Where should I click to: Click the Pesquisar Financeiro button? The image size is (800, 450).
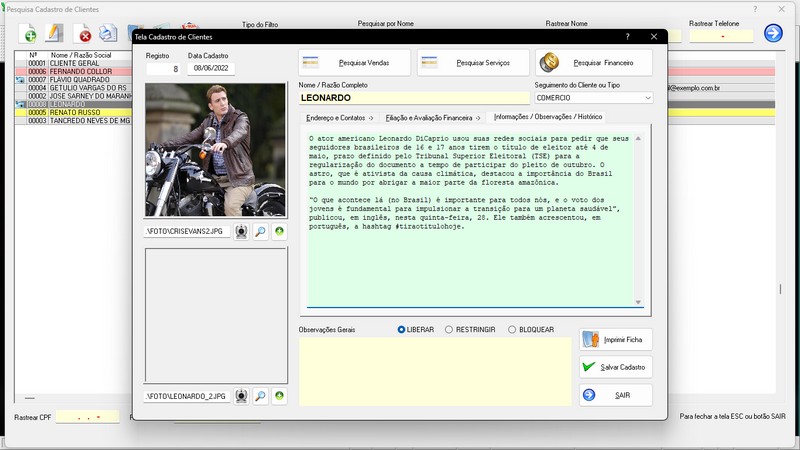(594, 63)
